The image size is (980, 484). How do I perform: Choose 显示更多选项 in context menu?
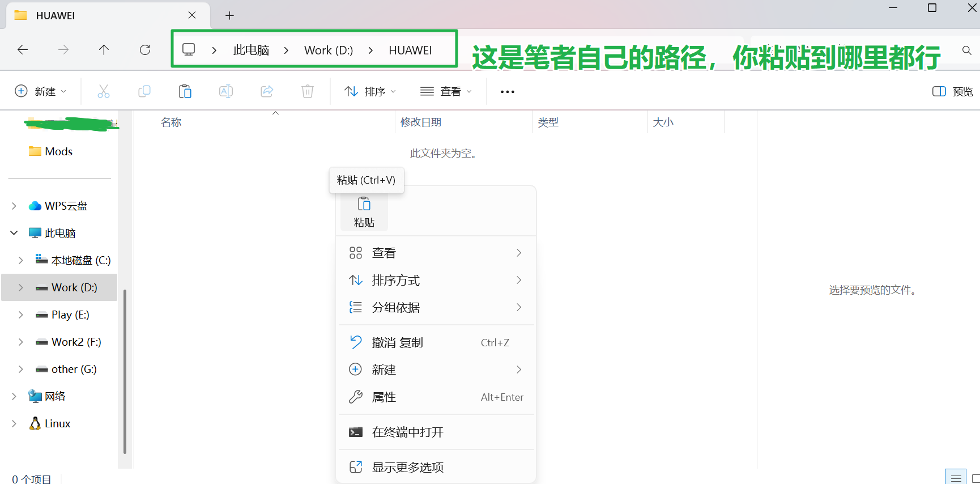436,467
